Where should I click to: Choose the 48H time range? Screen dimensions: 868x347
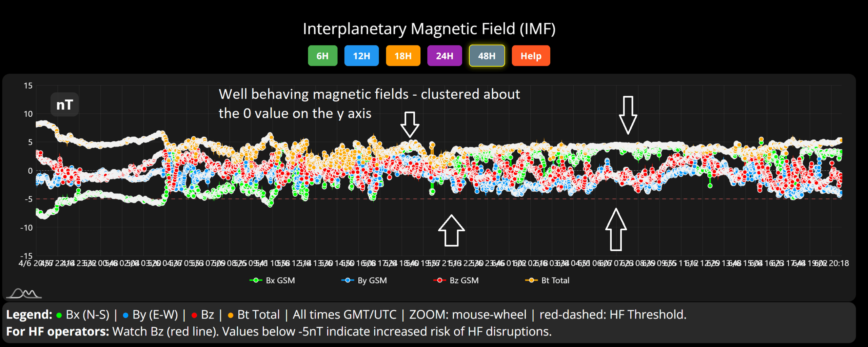click(487, 56)
